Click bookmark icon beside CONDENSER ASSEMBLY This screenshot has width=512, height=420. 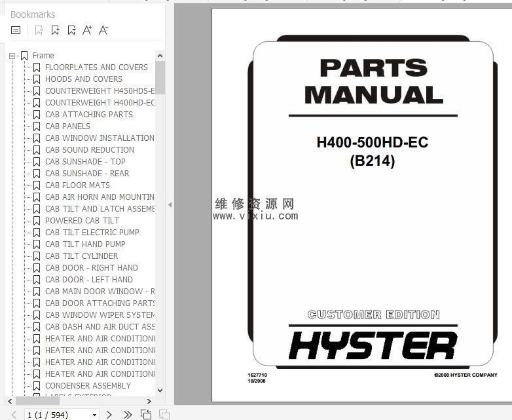(37, 386)
